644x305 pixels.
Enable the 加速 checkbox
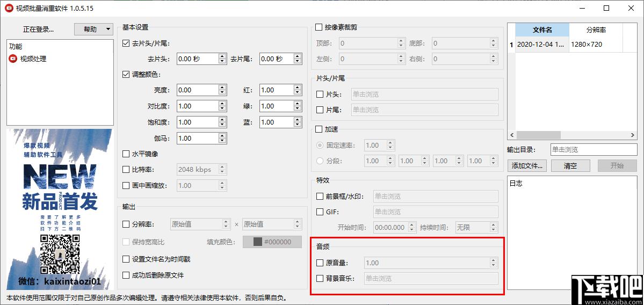319,129
